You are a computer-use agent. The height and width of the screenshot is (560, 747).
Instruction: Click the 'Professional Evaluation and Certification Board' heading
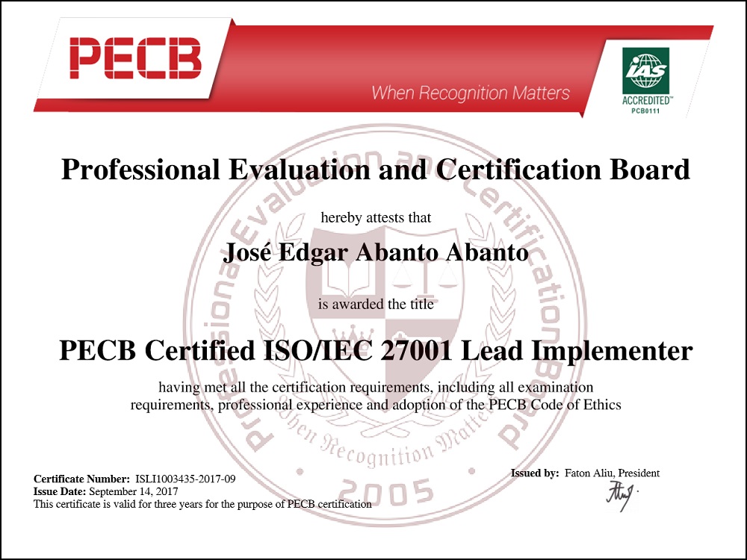(376, 169)
